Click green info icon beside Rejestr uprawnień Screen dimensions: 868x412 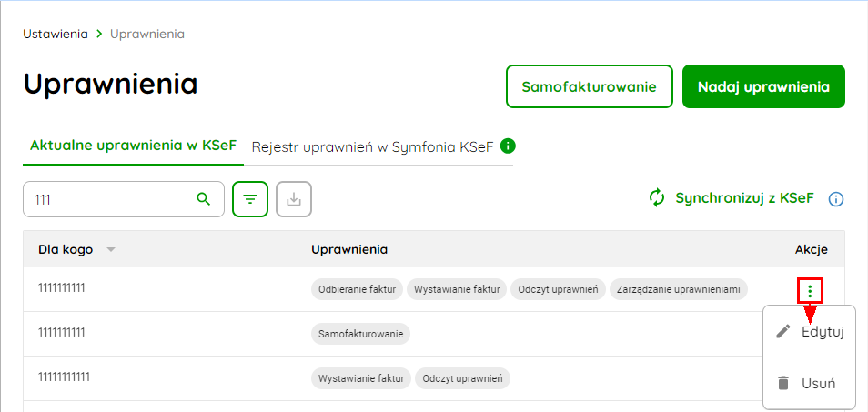[x=508, y=146]
